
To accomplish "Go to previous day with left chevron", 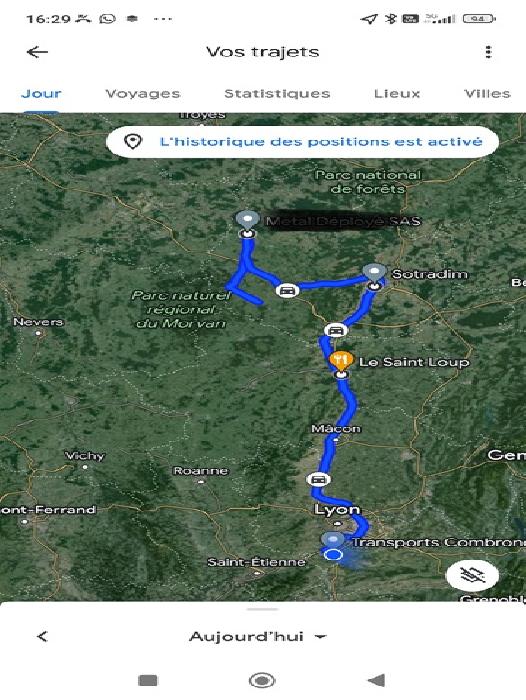I will (x=42, y=636).
